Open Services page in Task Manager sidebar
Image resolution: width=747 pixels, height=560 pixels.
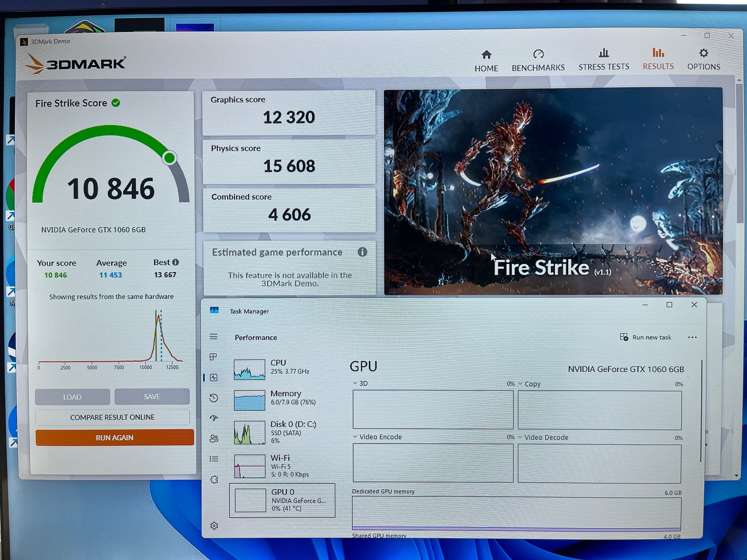(x=214, y=479)
